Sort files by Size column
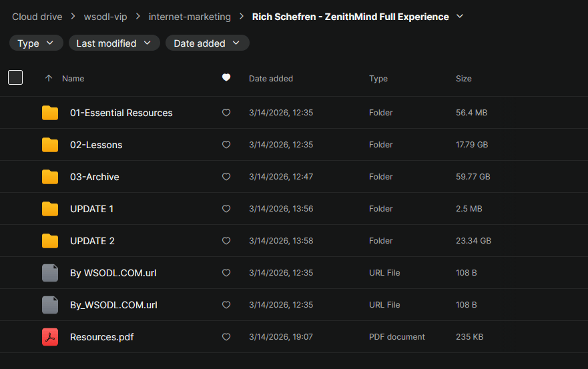588x369 pixels. [x=463, y=78]
